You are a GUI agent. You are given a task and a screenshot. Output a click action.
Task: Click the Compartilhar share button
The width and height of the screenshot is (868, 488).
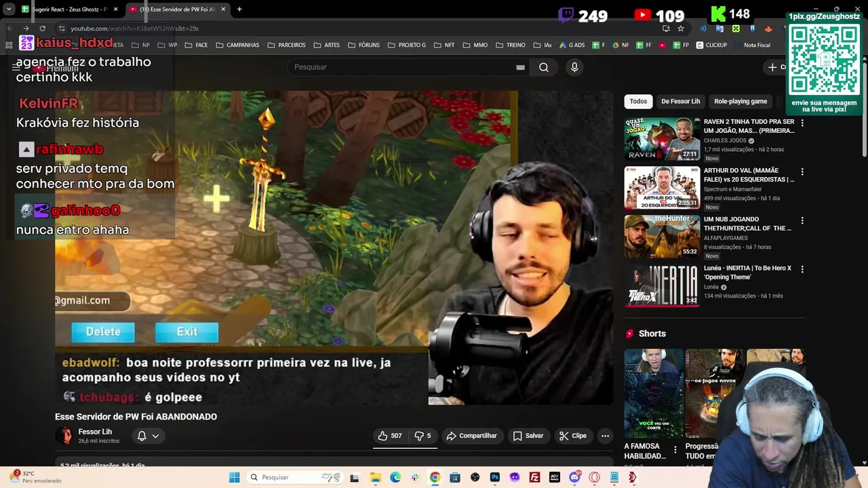pyautogui.click(x=472, y=436)
